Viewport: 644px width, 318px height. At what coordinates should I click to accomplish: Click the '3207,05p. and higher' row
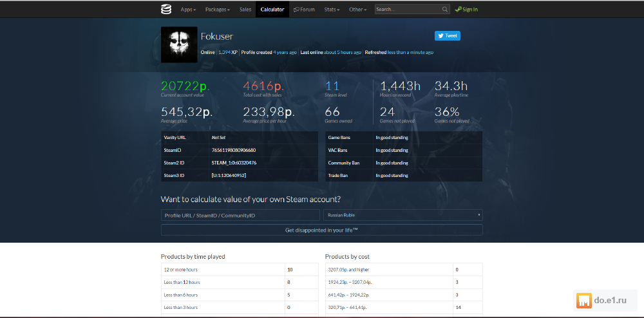coord(404,270)
